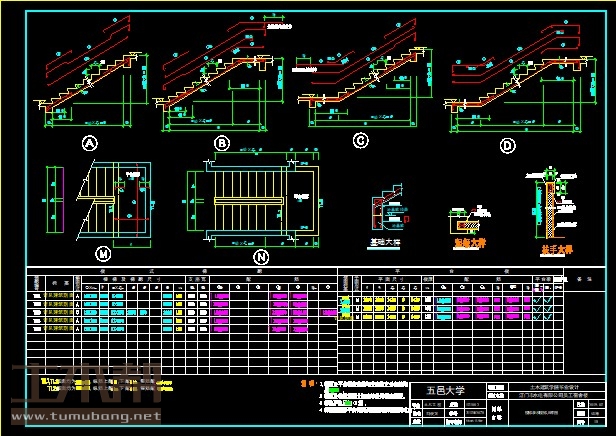Image resolution: width=616 pixels, height=436 pixels.
Task: Click first magenta cell in stair table
Action: tap(221, 298)
